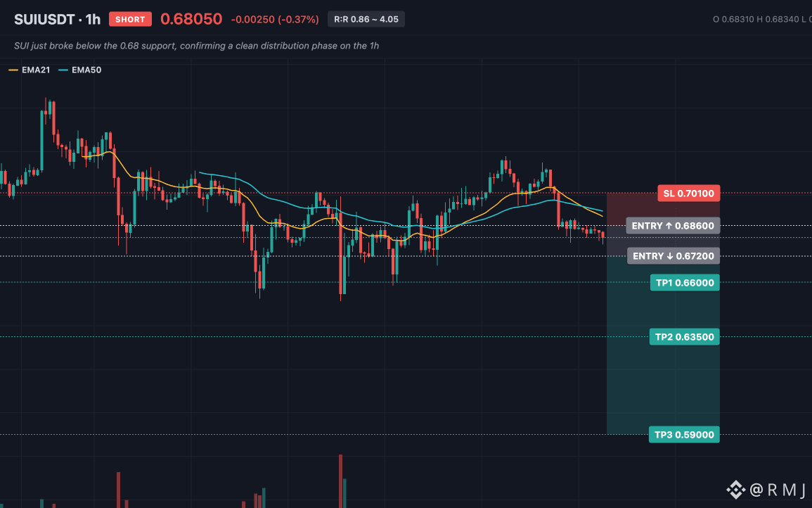Click the tallest red volume bar
812x508 pixels.
pos(341,481)
